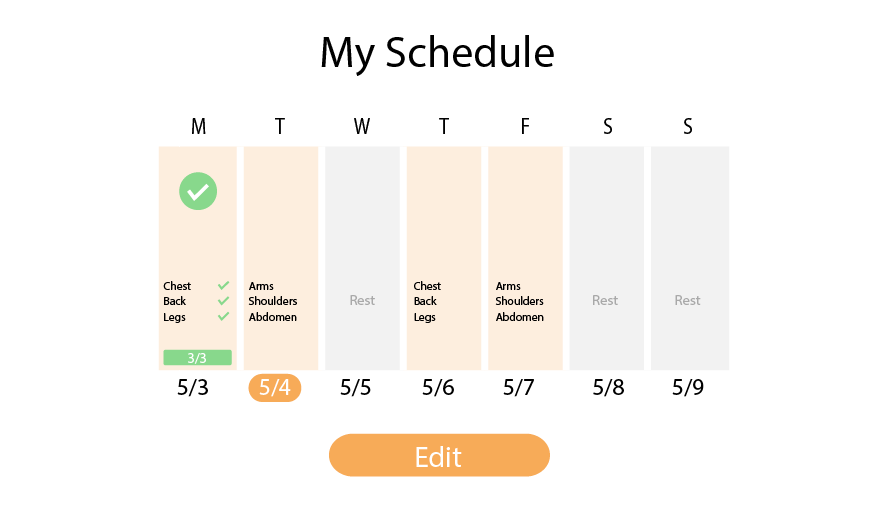Click the green 3/3 progress bar
The image size is (875, 515).
198,358
